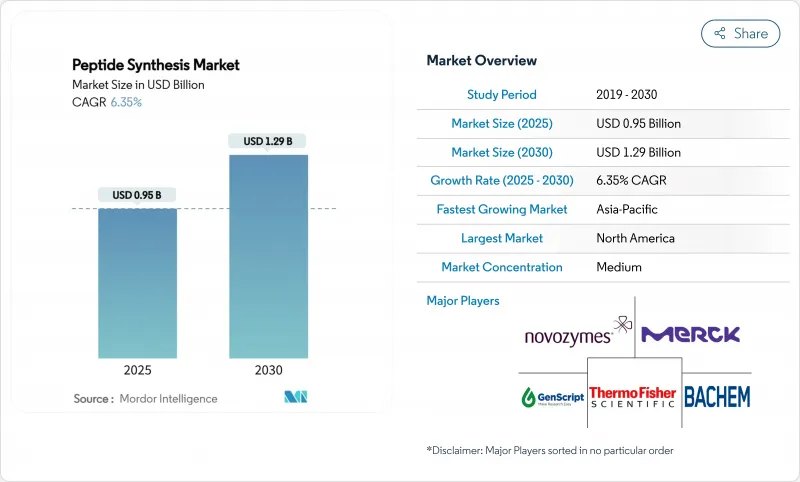Image resolution: width=800 pixels, height=482 pixels.
Task: Click the Market Concentration Medium value
Action: 618,267
